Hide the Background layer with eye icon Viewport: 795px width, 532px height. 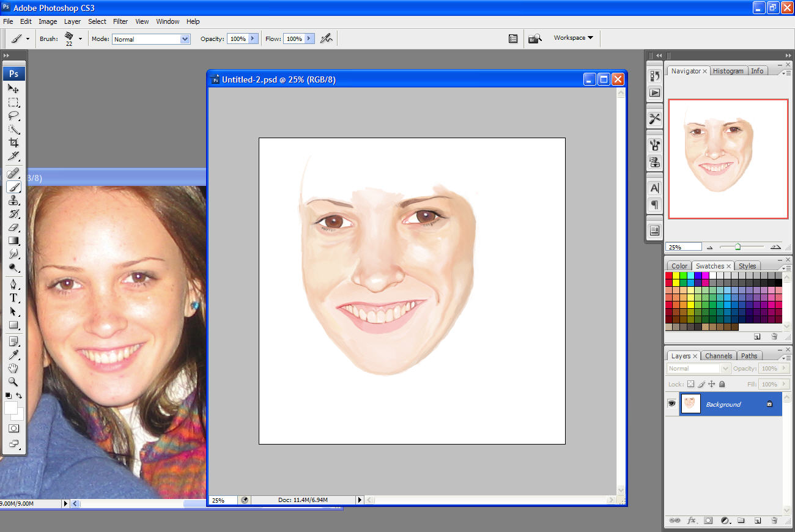point(671,404)
